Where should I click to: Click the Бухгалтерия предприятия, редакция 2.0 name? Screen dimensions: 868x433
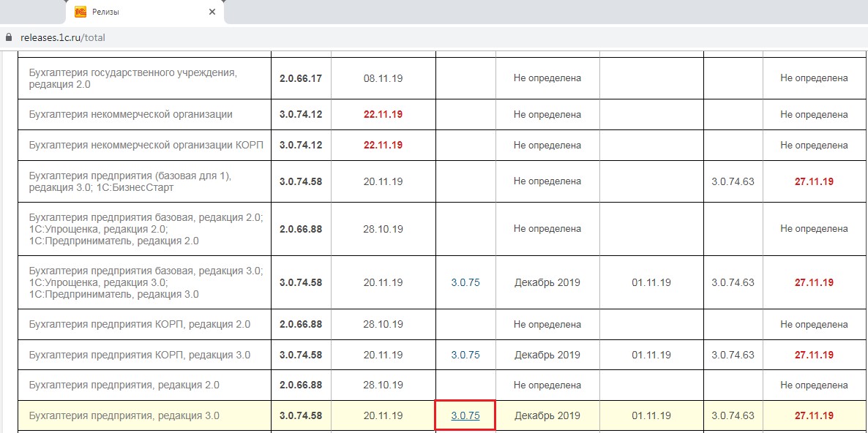124,385
